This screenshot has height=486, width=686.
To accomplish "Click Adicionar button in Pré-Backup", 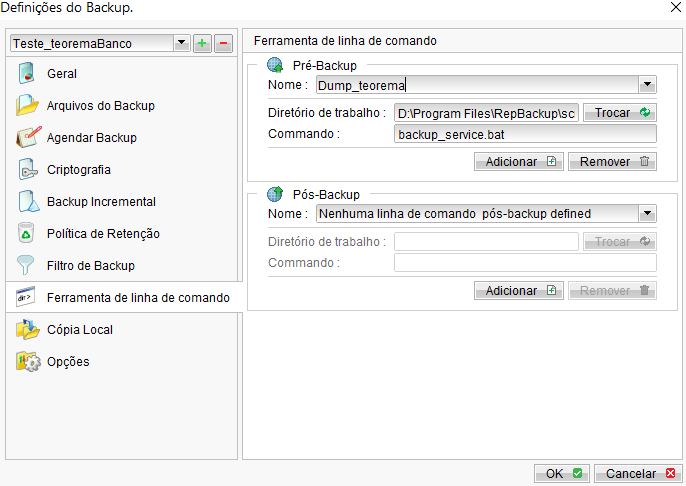I will pyautogui.click(x=518, y=161).
